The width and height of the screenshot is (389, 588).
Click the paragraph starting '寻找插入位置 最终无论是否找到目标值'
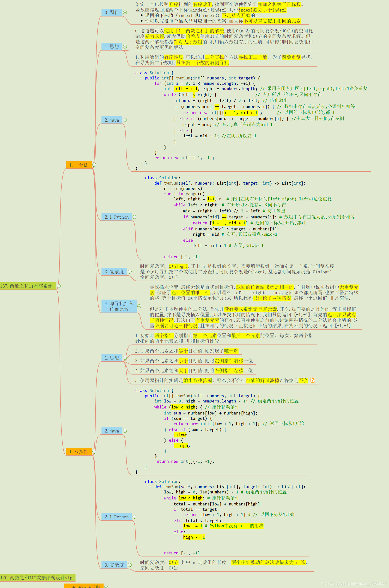pos(254,293)
